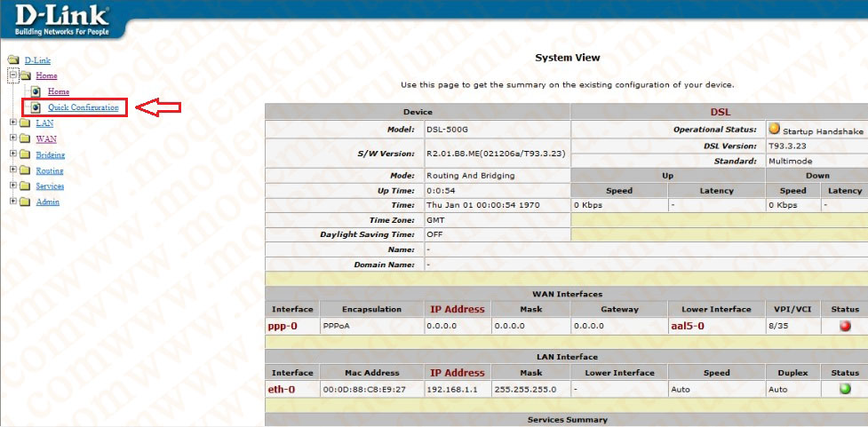The width and height of the screenshot is (868, 427).
Task: Expand the Admin tree node
Action: click(13, 202)
